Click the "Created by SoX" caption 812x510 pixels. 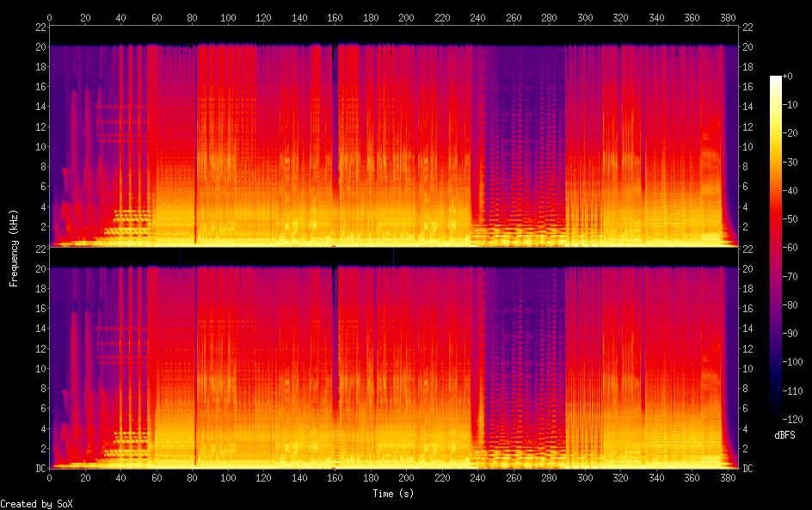pos(36,504)
